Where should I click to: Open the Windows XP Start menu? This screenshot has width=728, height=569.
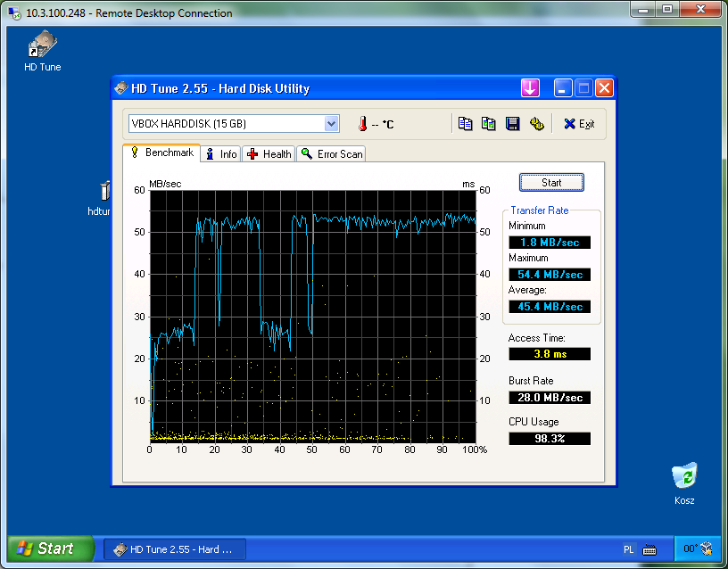[x=51, y=548]
